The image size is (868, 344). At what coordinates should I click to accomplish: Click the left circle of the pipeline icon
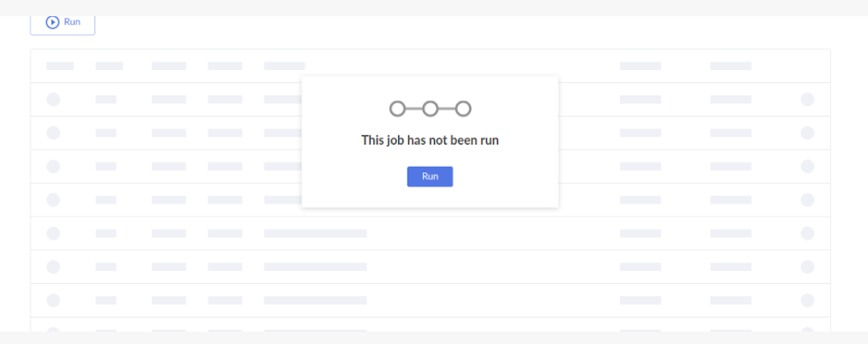397,109
